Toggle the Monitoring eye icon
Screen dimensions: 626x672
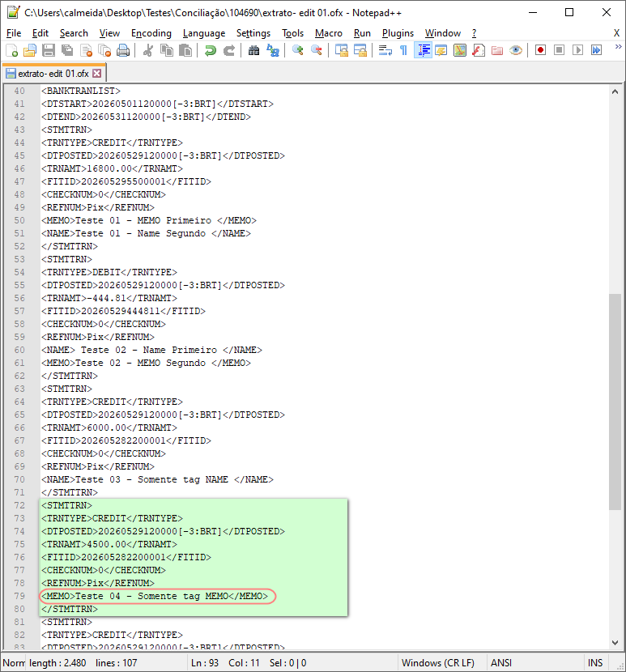(x=516, y=50)
